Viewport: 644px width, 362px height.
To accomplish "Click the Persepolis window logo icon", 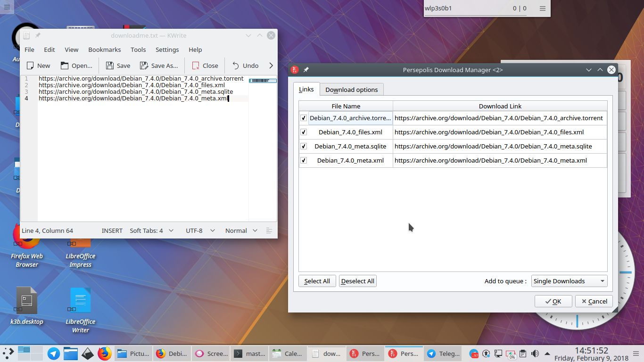I will pos(295,70).
